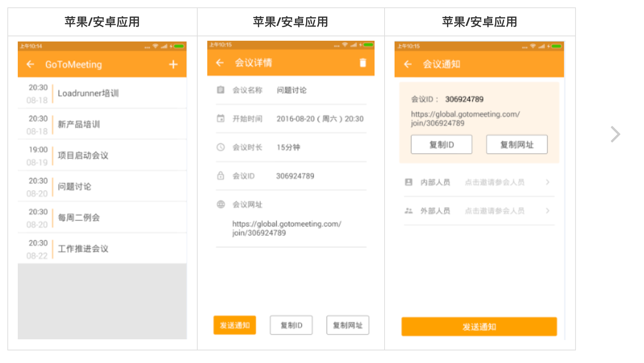
Task: Click the 19:00 time in meeting list
Action: [38, 150]
